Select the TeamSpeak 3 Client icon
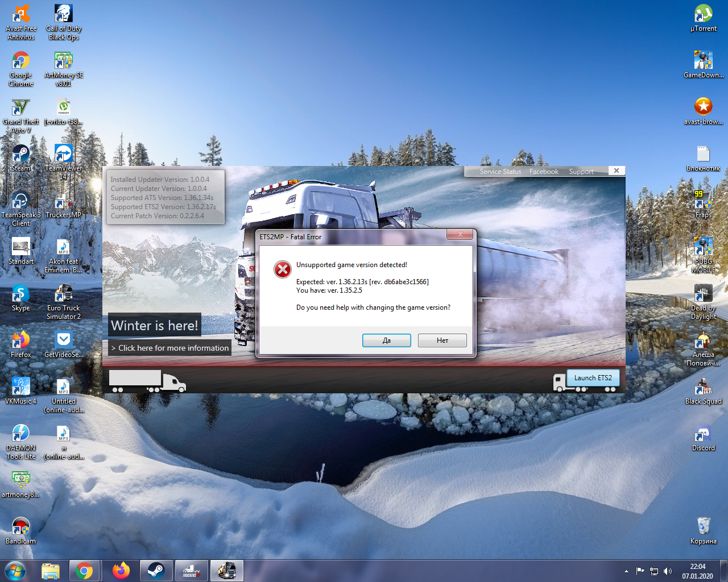Image resolution: width=728 pixels, height=582 pixels. point(21,209)
